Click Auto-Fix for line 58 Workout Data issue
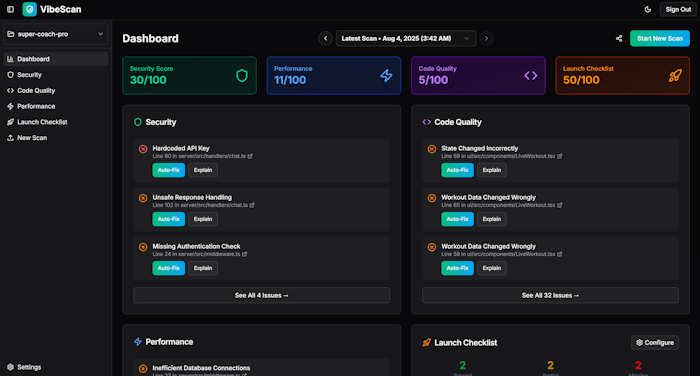700x376 pixels. pyautogui.click(x=457, y=268)
